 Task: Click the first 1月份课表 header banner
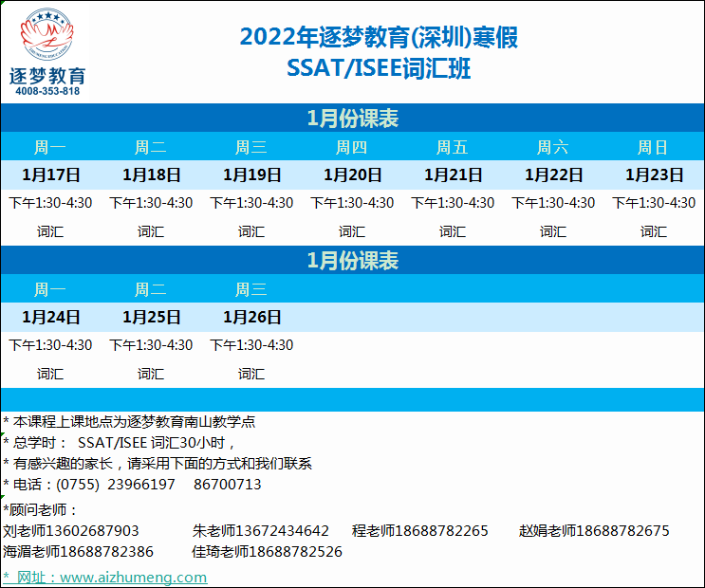point(353,118)
